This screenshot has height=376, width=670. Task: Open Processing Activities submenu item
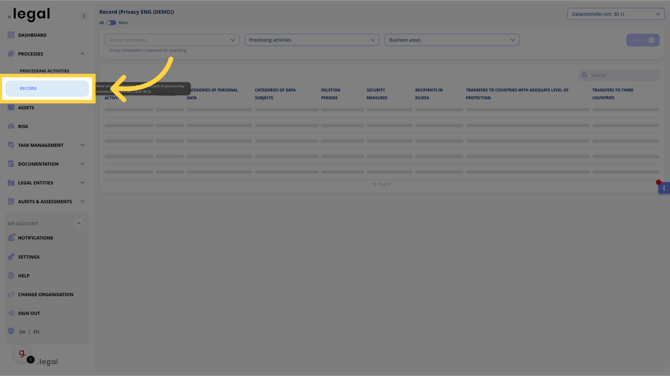pos(44,71)
